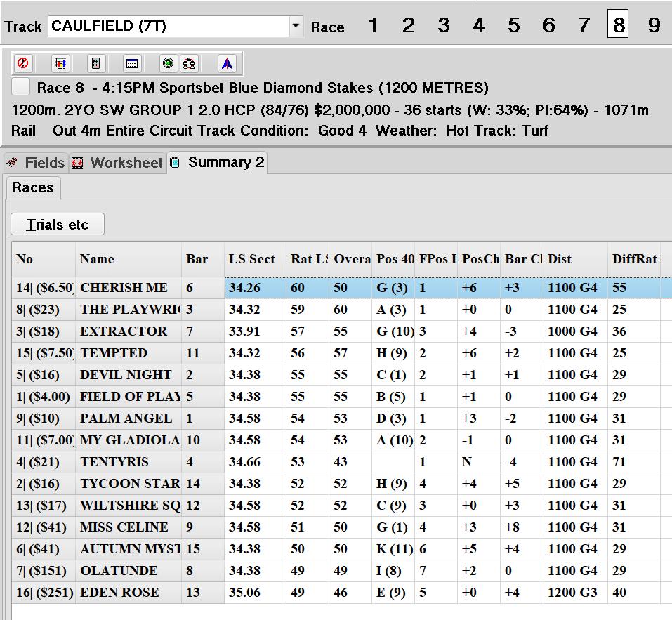Select race number 5

coord(513,26)
